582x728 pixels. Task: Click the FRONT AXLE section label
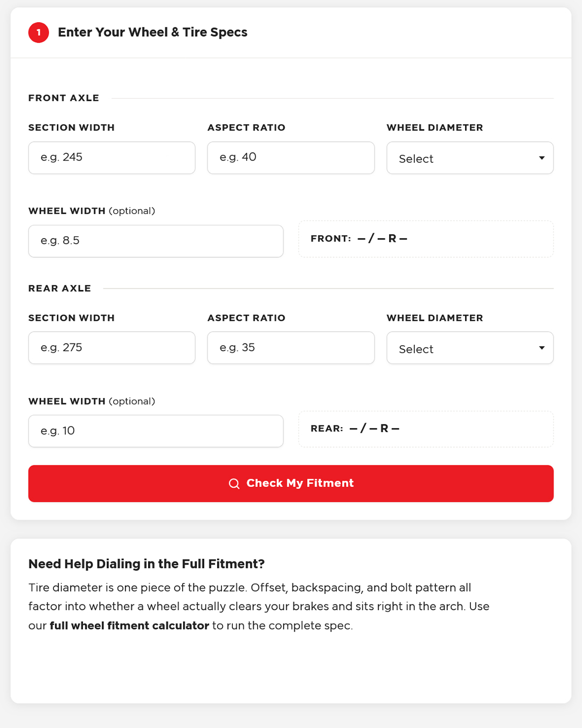tap(63, 98)
